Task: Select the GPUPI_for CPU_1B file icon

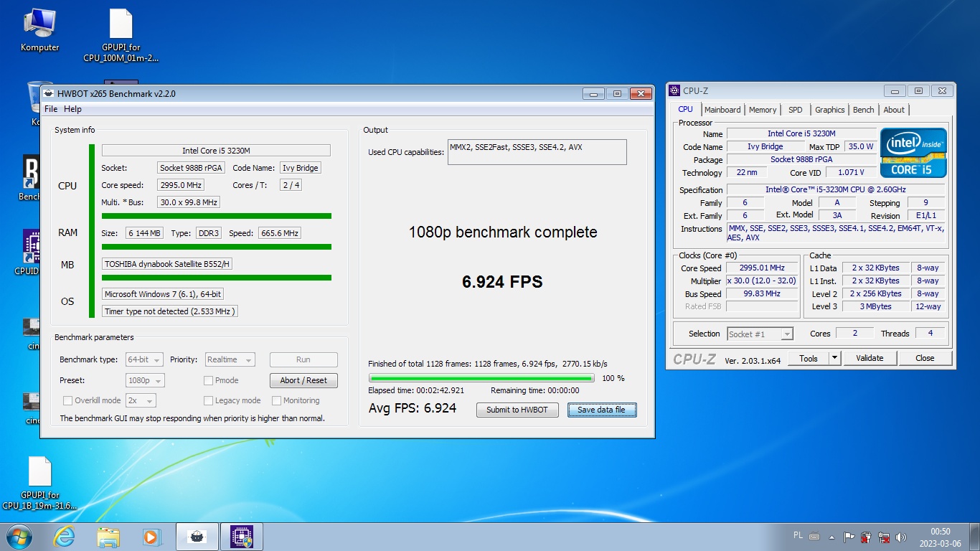Action: [x=39, y=483]
